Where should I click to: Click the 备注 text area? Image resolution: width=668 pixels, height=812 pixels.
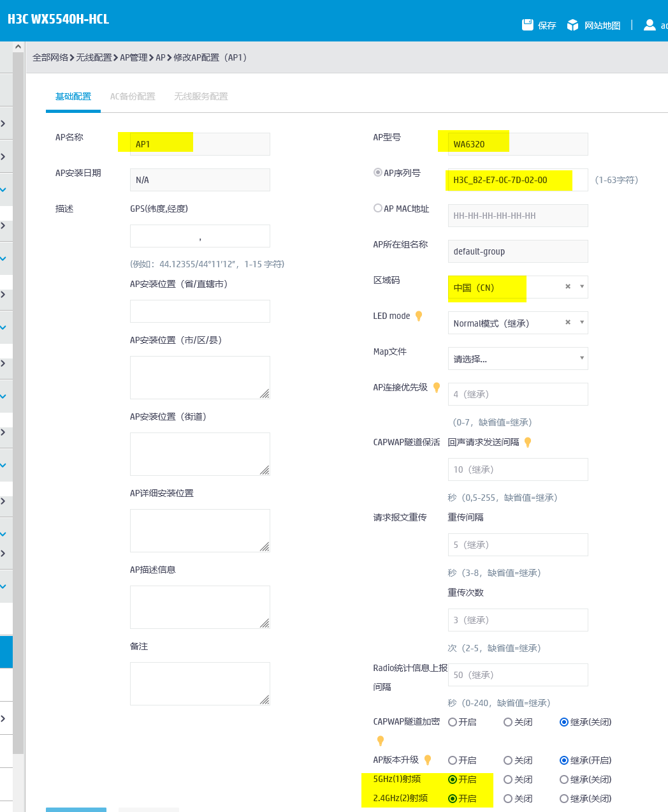coord(200,684)
